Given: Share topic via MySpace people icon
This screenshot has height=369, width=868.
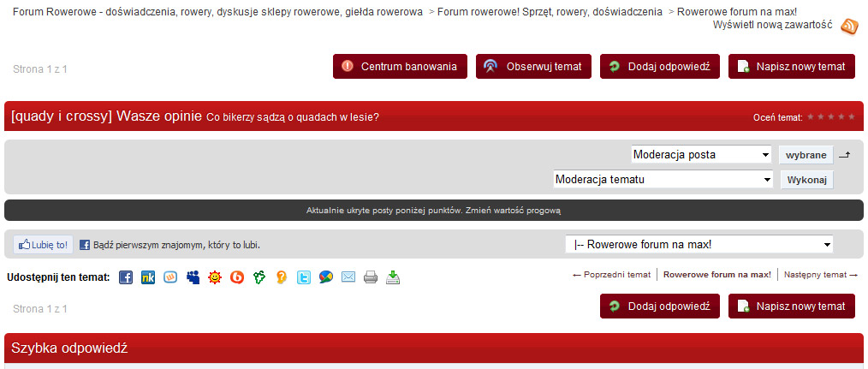Looking at the screenshot, I should pos(193,277).
